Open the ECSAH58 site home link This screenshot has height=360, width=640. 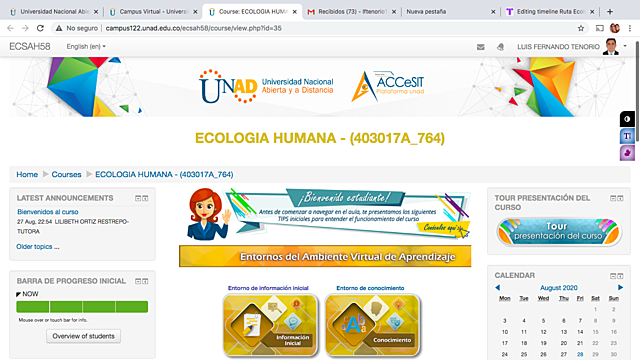[x=30, y=47]
